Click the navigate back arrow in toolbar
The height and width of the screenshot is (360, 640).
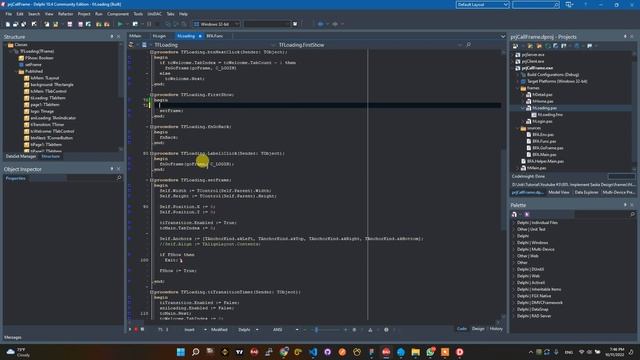(x=320, y=24)
